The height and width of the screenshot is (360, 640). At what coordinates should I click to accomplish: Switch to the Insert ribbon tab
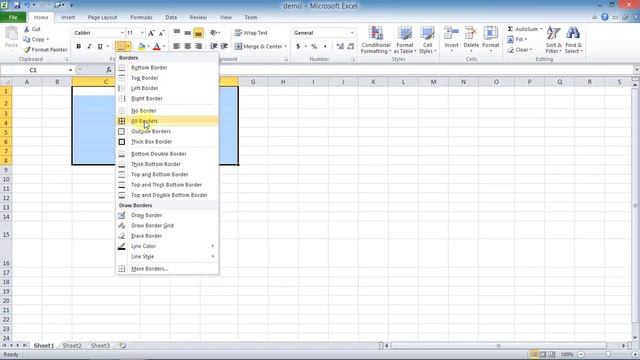point(68,18)
